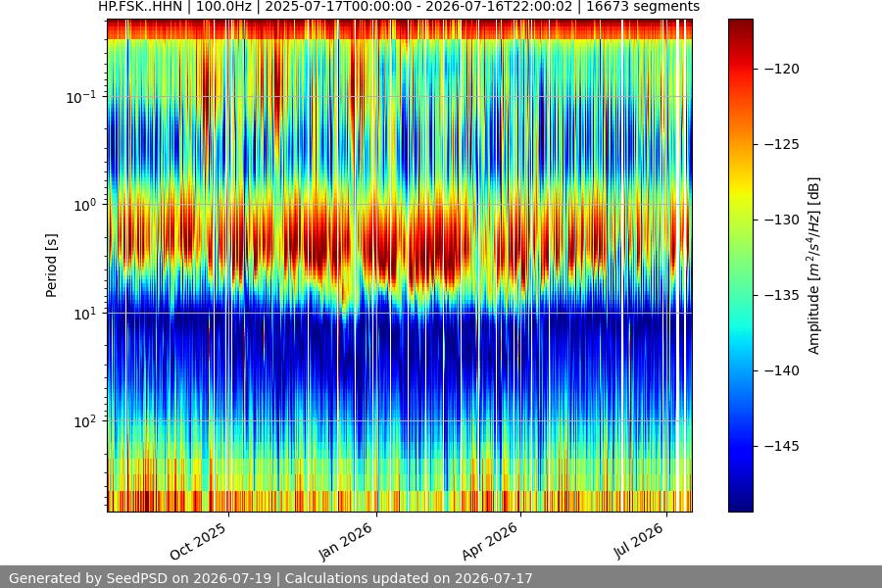Click the −135 colorbar tick label
Viewport: 882px width, 588px height.
(x=782, y=295)
